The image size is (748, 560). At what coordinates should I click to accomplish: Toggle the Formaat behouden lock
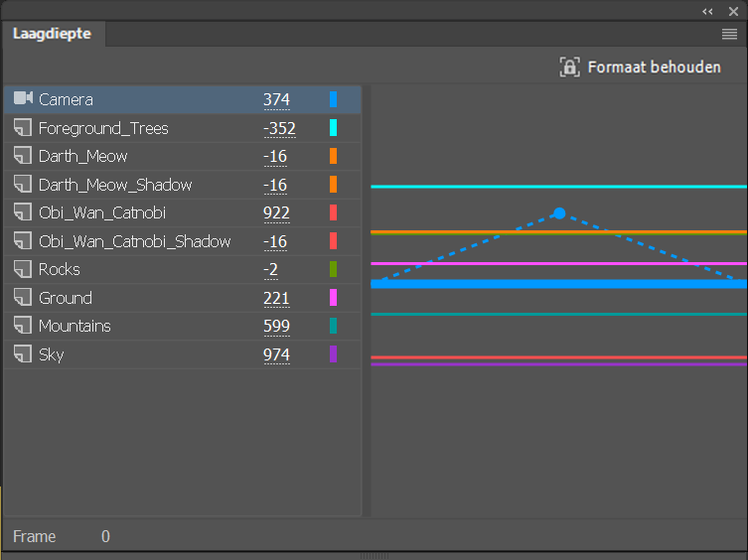coord(569,68)
